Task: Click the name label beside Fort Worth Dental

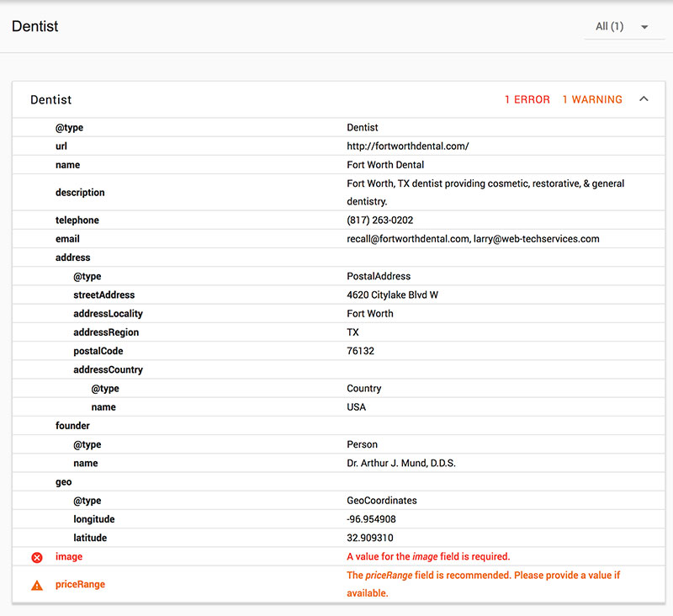Action: pyautogui.click(x=68, y=165)
